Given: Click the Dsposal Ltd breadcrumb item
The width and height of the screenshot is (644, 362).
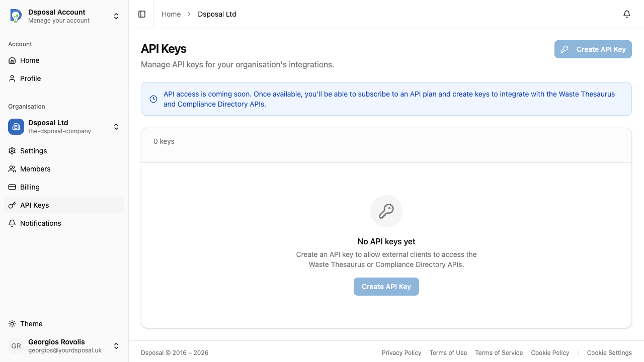Looking at the screenshot, I should (x=217, y=14).
